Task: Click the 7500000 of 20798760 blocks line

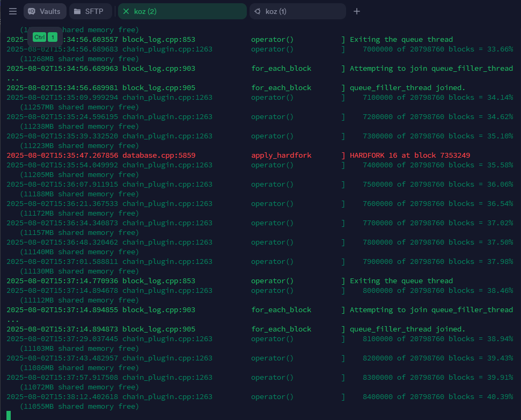Action: click(260, 185)
